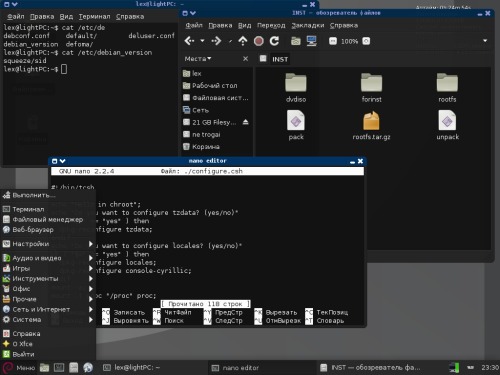Image resolution: width=500 pixels, height=375 pixels.
Task: Select the rootfs folder
Action: [x=447, y=87]
